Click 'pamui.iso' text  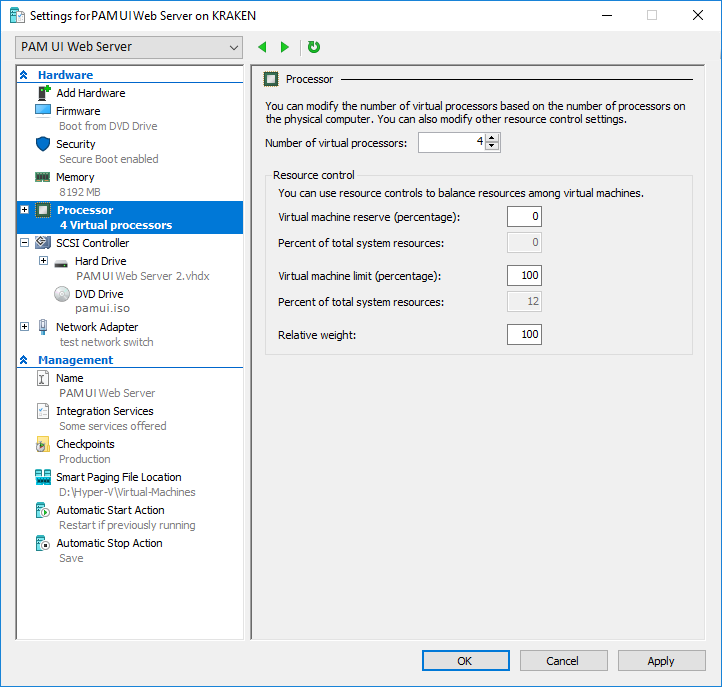click(102, 309)
